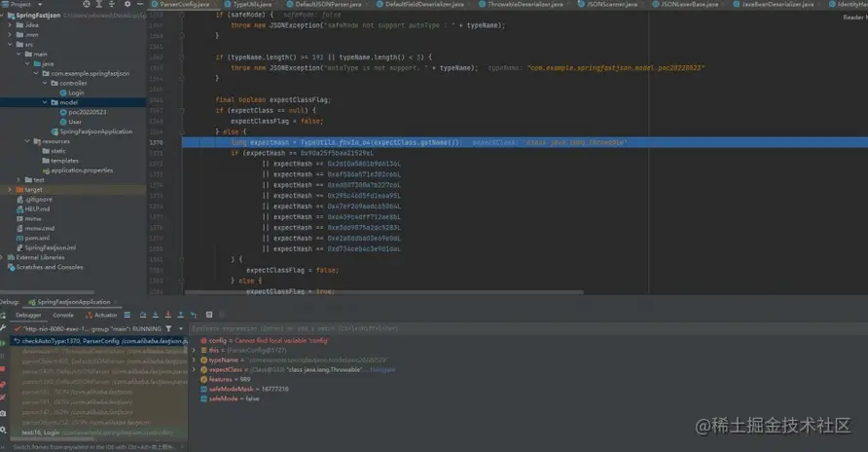This screenshot has width=868, height=452.
Task: Click the select opened file target icon
Action: pyautogui.click(x=87, y=4)
